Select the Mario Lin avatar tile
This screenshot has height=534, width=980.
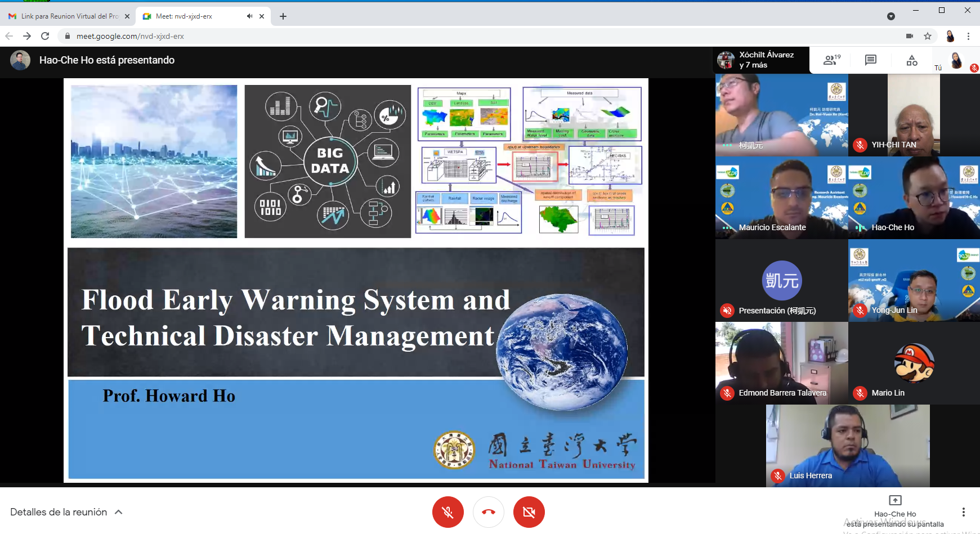click(x=914, y=363)
